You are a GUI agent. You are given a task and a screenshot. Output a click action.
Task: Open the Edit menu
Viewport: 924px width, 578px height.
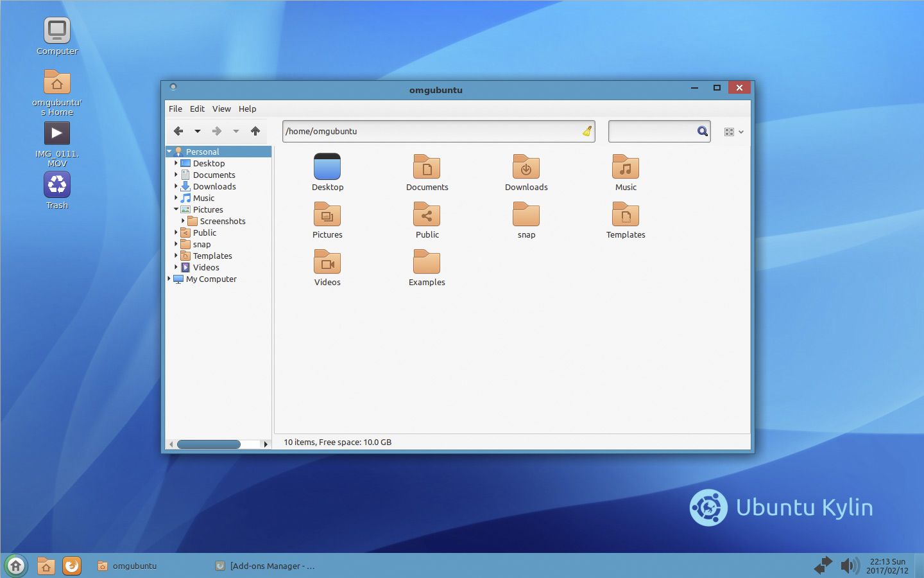pos(197,109)
